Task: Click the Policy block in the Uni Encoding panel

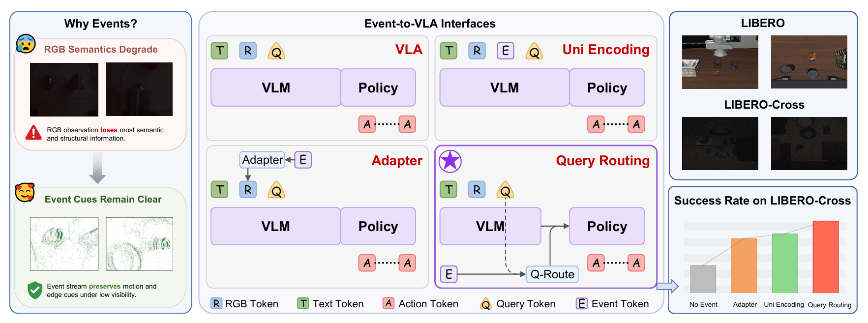Action: 607,88
